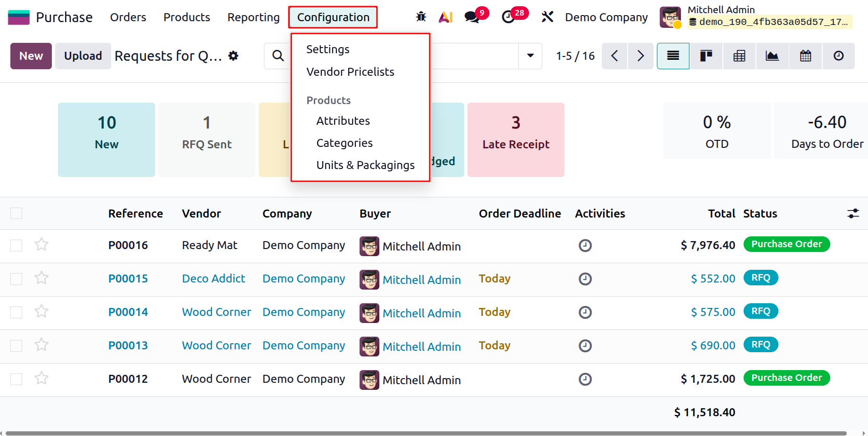868x436 pixels.
Task: Star the P00016 order as favorite
Action: point(41,245)
